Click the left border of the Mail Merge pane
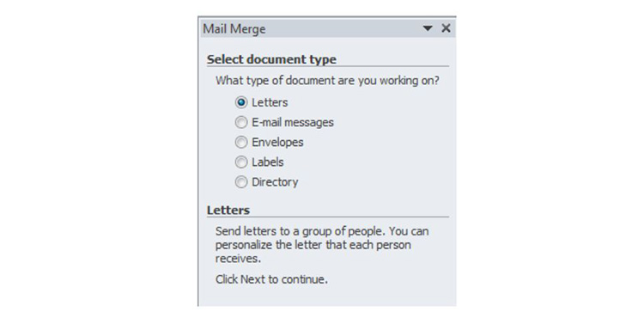This screenshot has height=318, width=644. (x=198, y=162)
